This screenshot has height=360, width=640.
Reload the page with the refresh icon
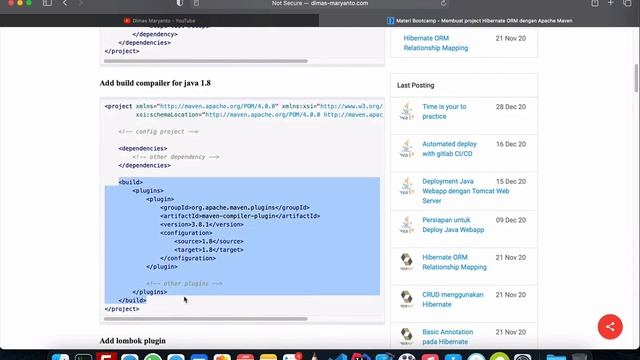tap(444, 3)
